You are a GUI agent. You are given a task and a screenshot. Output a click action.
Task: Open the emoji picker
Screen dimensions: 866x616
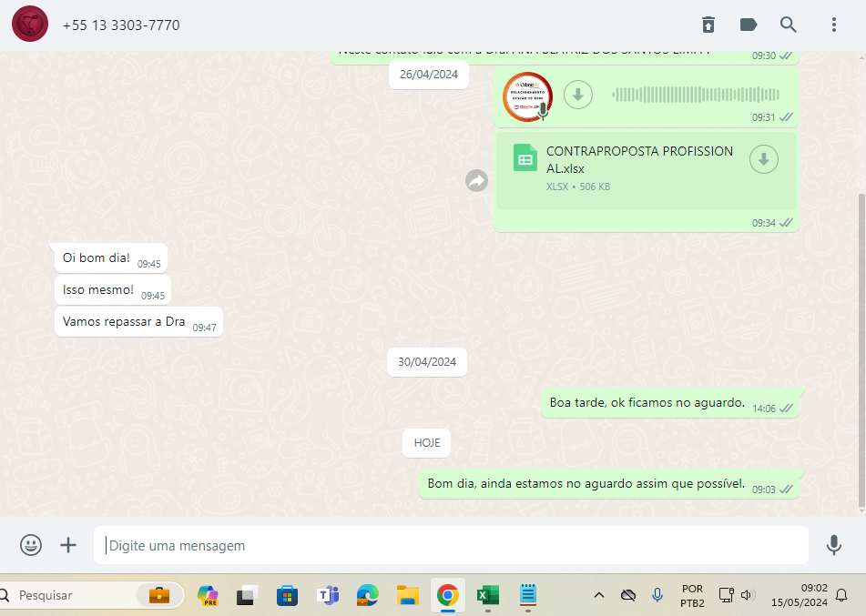point(31,545)
